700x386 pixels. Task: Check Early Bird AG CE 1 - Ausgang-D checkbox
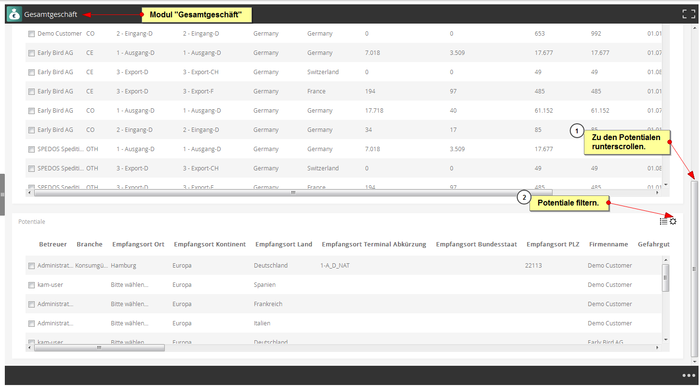(x=31, y=53)
